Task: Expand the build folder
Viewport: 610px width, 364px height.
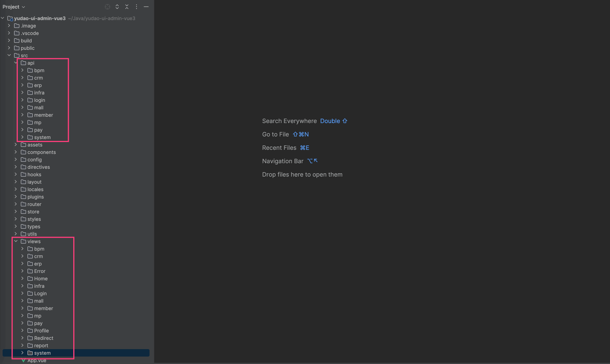Action: 9,41
